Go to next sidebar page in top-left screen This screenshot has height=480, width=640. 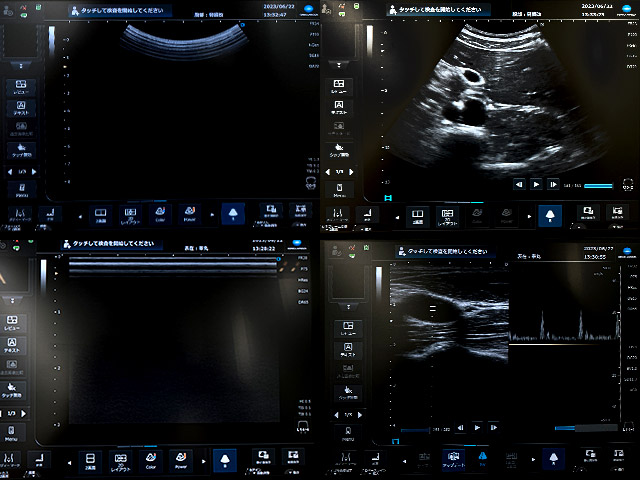tap(34, 172)
